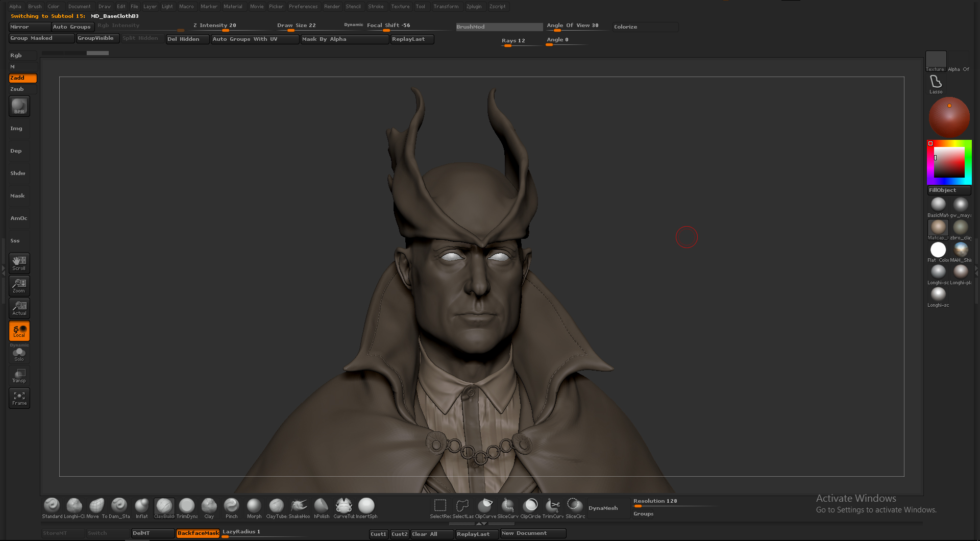This screenshot has height=541, width=980.
Task: Toggle BackfaceMask option
Action: point(198,533)
